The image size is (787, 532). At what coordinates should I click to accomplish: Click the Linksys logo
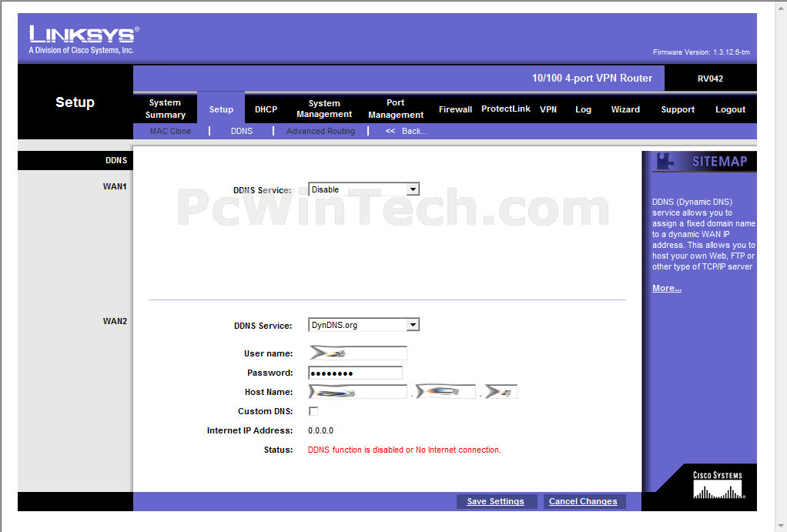(84, 39)
